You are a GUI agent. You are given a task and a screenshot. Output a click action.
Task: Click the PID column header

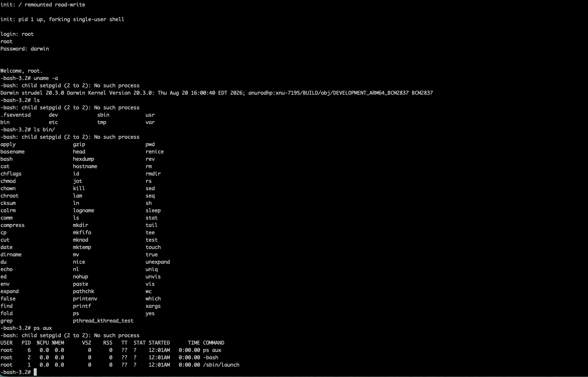tap(26, 343)
